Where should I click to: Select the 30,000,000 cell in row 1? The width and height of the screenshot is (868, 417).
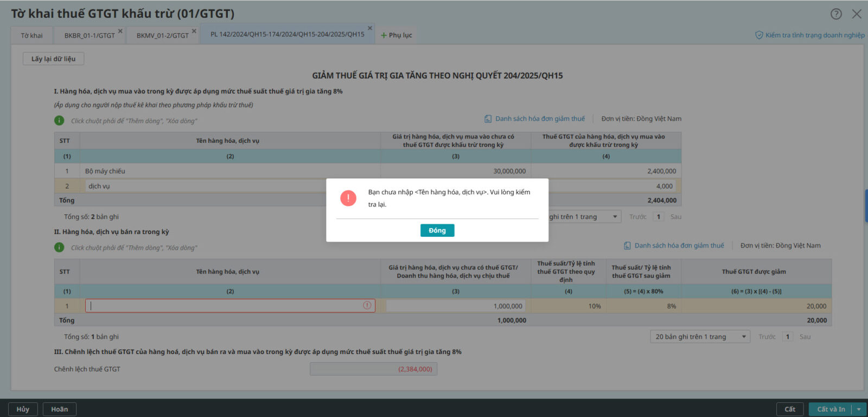456,171
